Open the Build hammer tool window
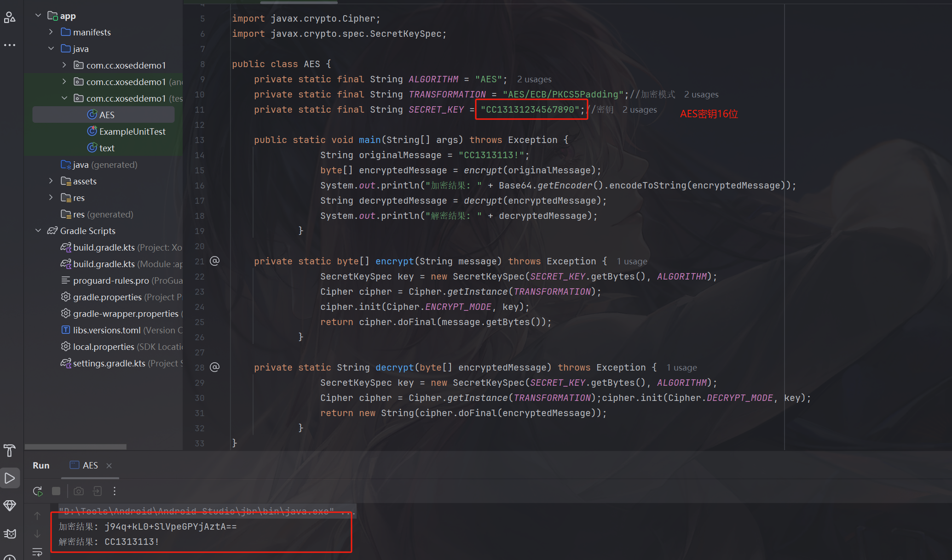This screenshot has width=952, height=560. [10, 451]
